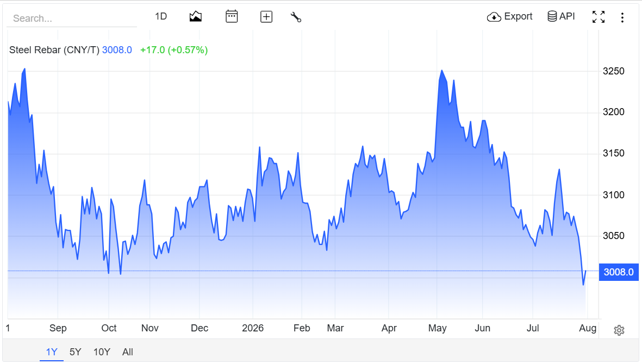Open the three-dot more options menu
Image resolution: width=642 pixels, height=364 pixels.
pos(622,17)
